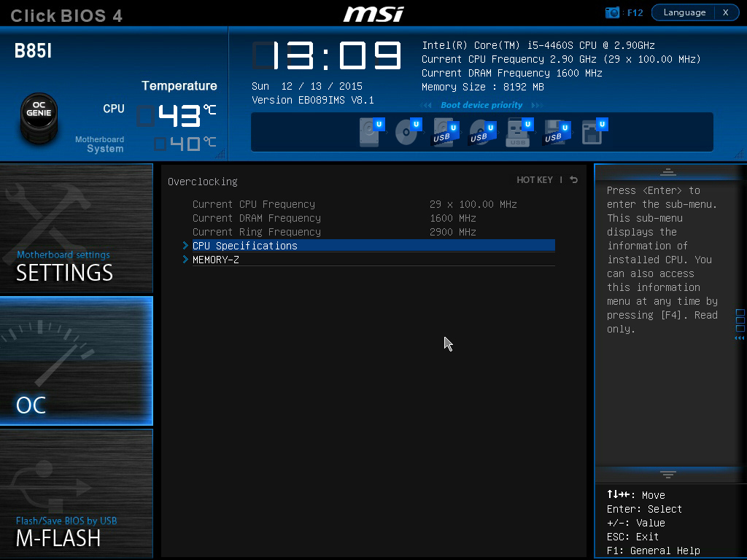Open the Language selection button
This screenshot has width=747, height=560.
[x=684, y=12]
